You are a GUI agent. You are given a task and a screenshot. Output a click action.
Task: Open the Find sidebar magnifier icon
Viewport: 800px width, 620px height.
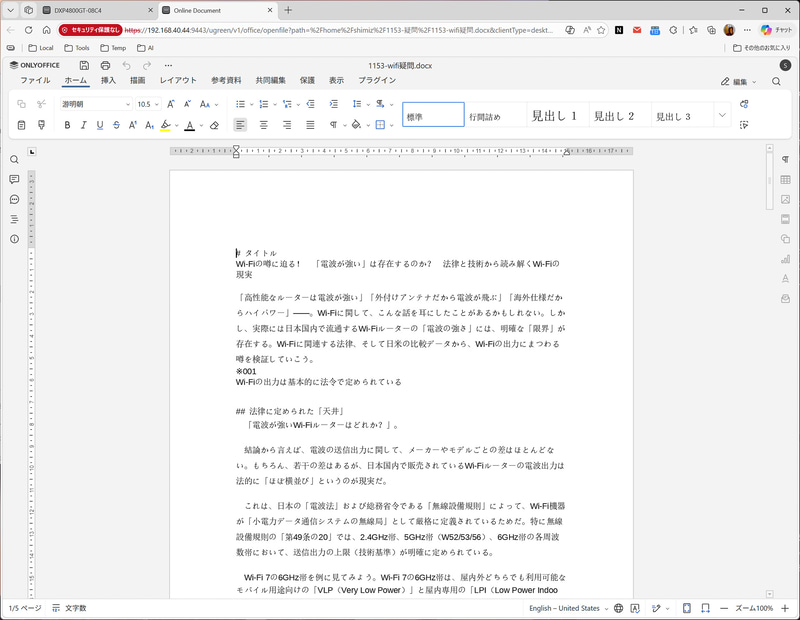point(14,160)
